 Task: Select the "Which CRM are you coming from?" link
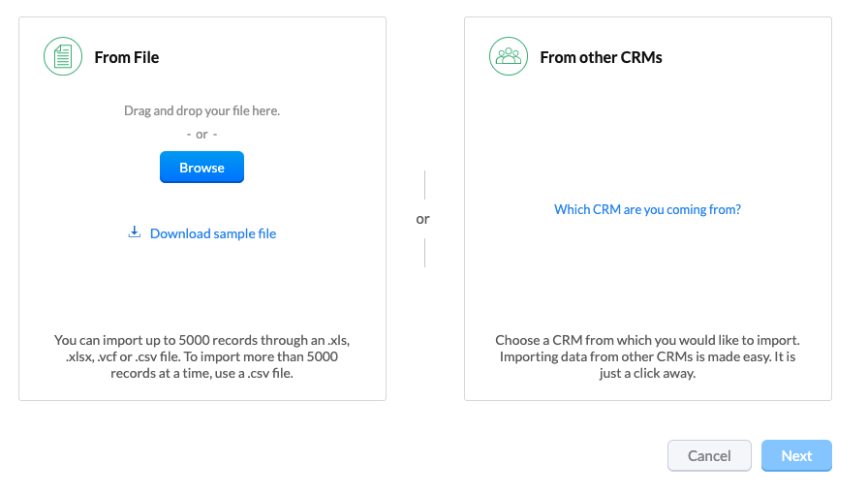point(647,209)
